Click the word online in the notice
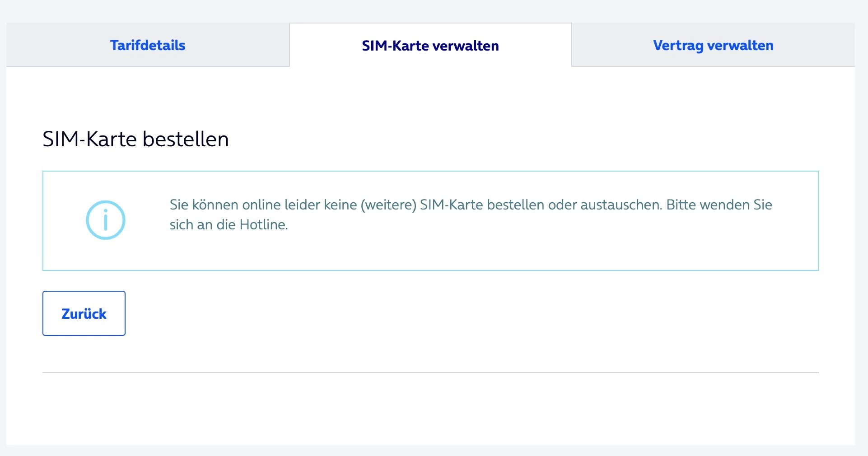Image resolution: width=868 pixels, height=456 pixels. click(x=261, y=205)
